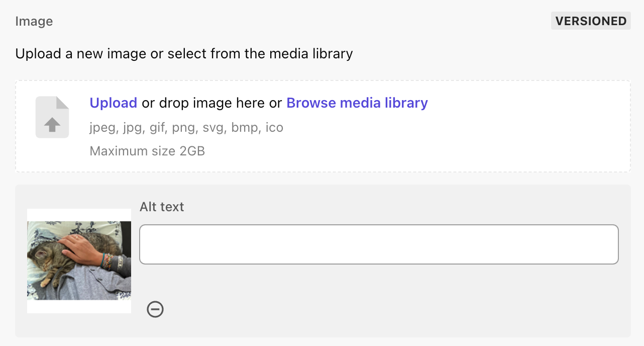Viewport: 644px width, 346px height.
Task: Click the purple Upload link
Action: (x=113, y=103)
